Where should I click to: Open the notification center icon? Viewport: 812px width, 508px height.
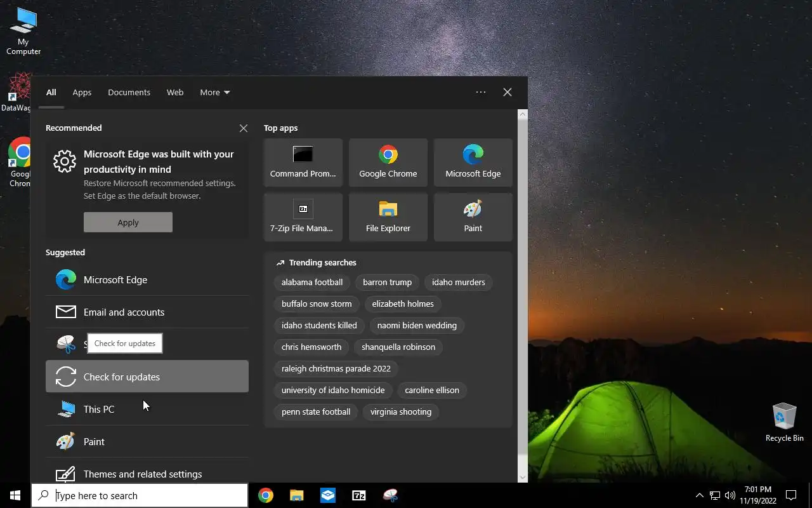pyautogui.click(x=791, y=495)
